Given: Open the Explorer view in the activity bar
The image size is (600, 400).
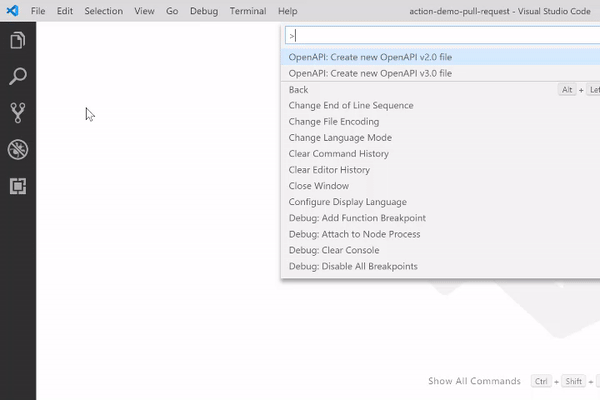Looking at the screenshot, I should pos(18,40).
